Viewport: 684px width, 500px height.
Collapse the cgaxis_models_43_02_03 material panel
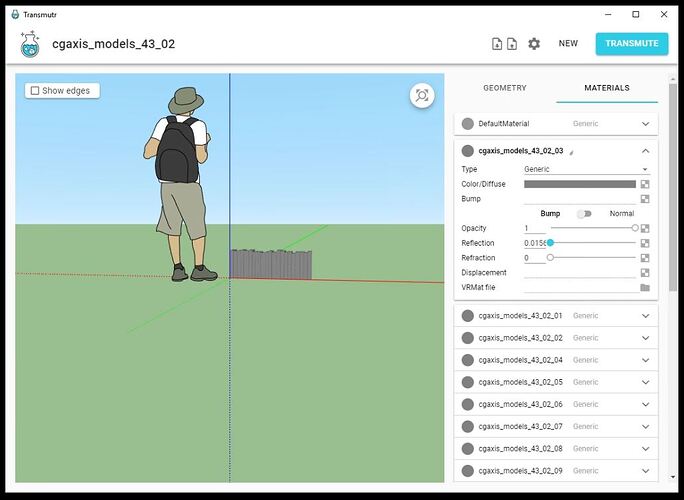[646, 151]
